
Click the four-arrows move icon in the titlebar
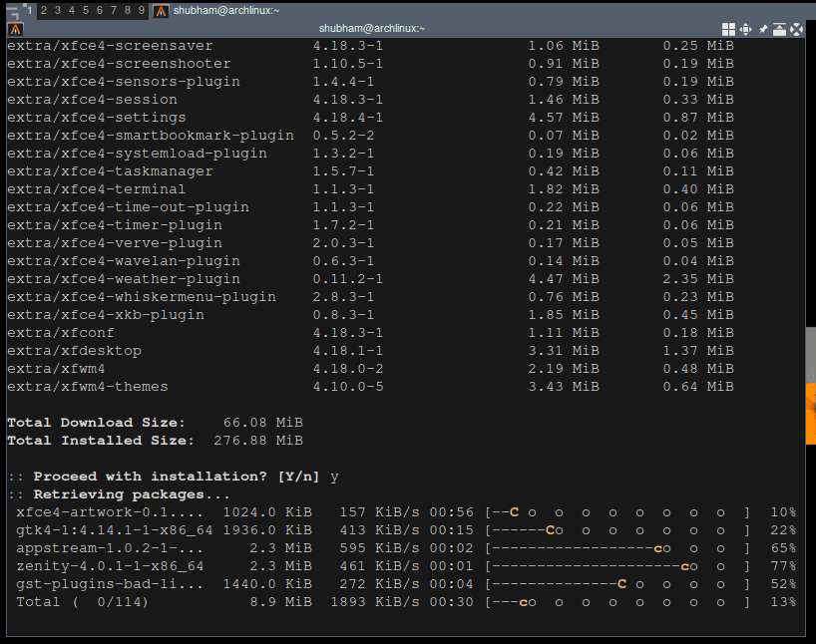point(745,29)
